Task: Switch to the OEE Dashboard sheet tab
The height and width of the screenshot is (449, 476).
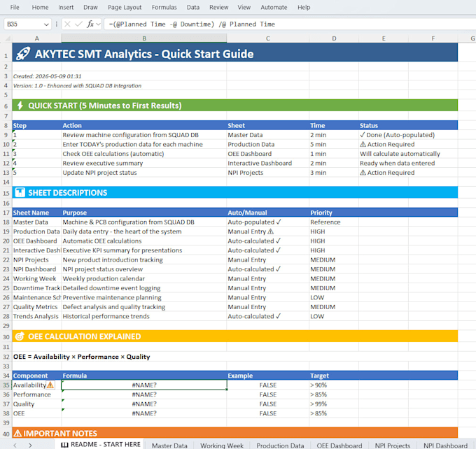Action: click(339, 446)
